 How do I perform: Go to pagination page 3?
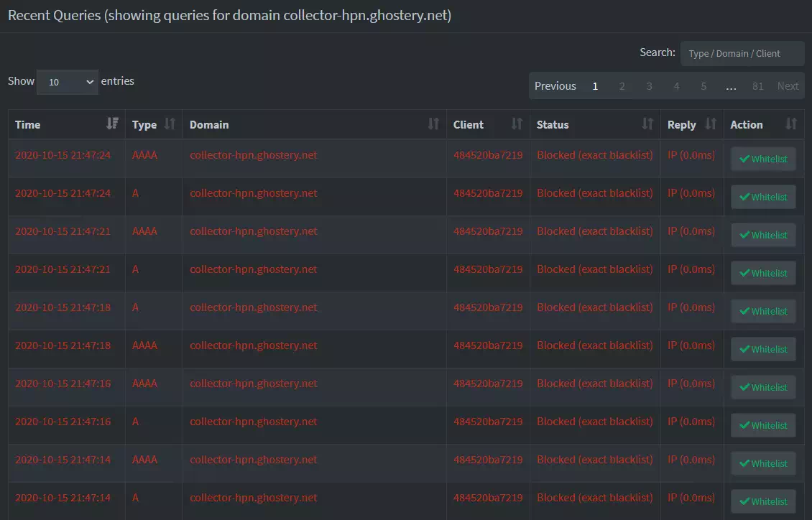click(x=649, y=86)
